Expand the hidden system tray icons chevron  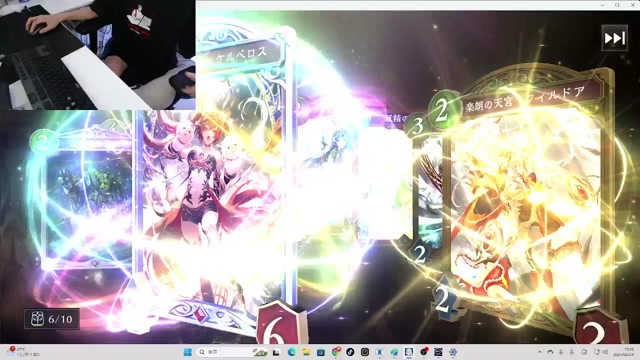coord(540,352)
